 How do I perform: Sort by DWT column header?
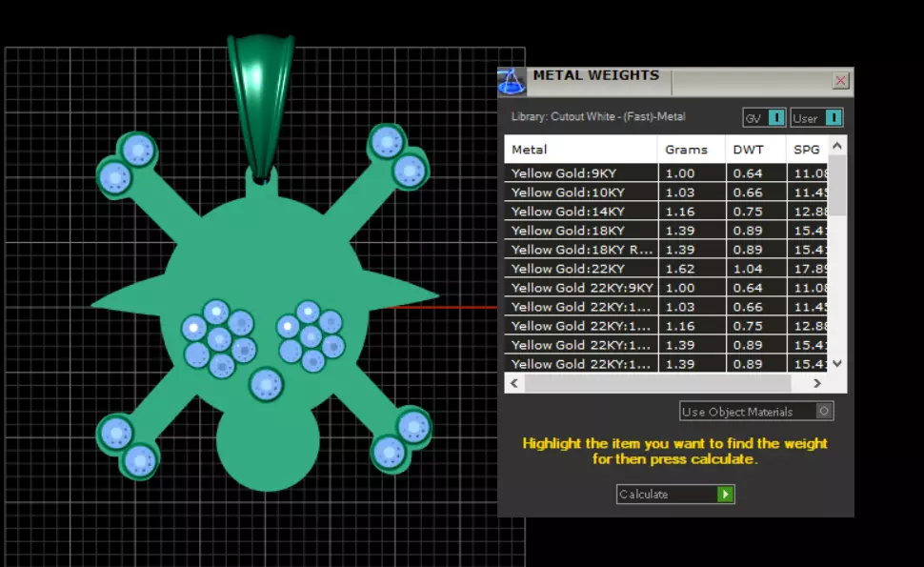click(x=755, y=150)
